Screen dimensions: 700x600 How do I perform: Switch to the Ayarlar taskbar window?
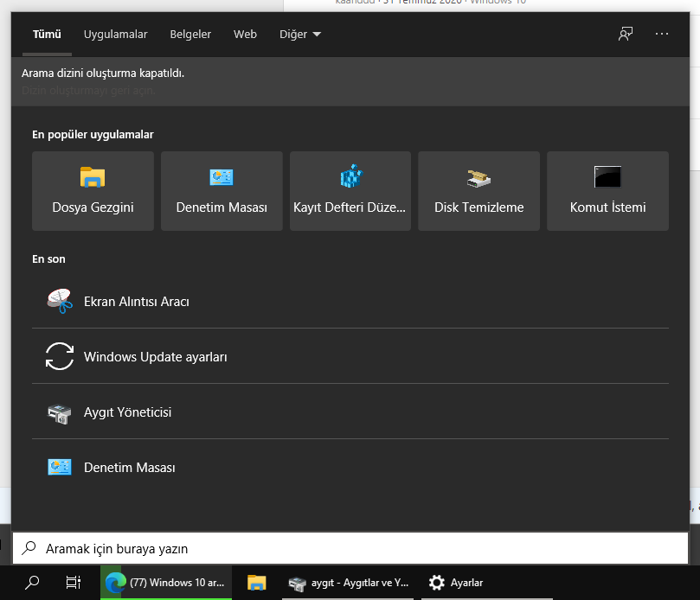pyautogui.click(x=487, y=582)
